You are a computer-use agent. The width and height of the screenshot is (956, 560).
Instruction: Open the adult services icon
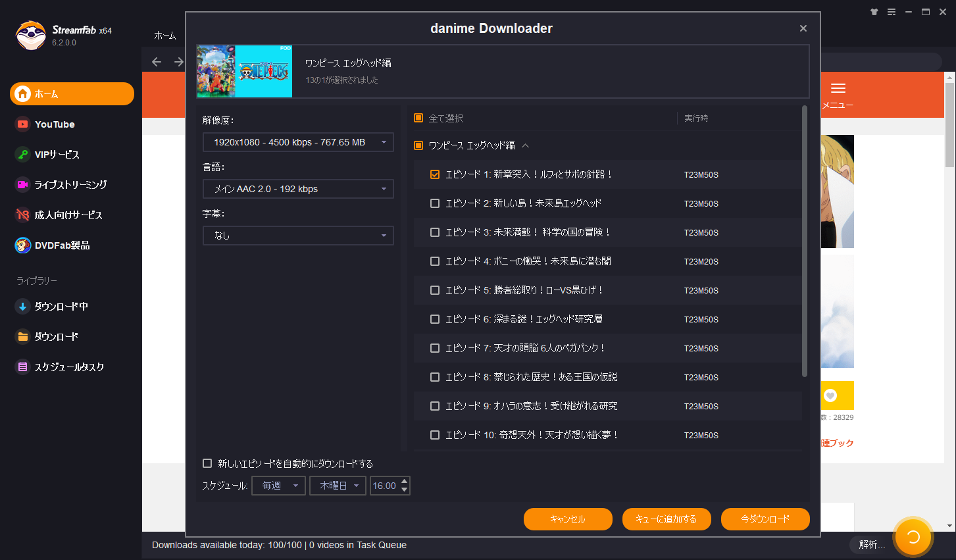23,215
